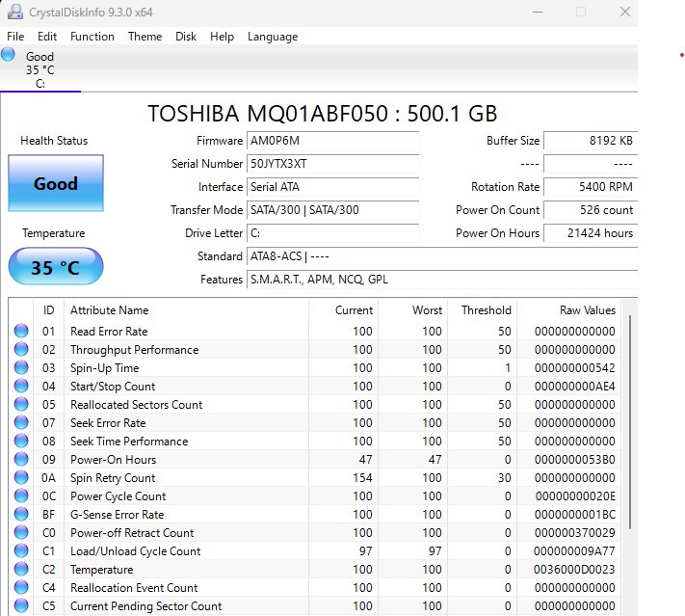Click the Good health status button
Image resolution: width=685 pixels, height=616 pixels.
55,183
